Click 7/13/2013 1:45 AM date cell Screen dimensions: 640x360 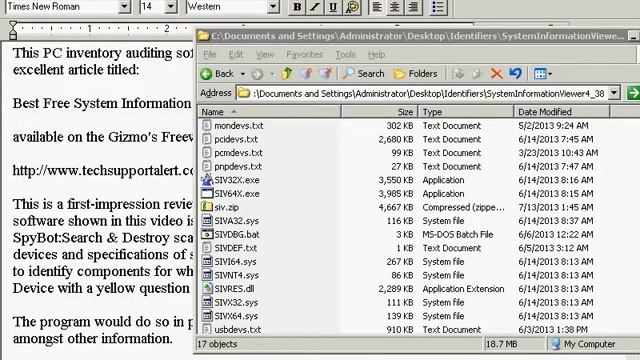[556, 207]
